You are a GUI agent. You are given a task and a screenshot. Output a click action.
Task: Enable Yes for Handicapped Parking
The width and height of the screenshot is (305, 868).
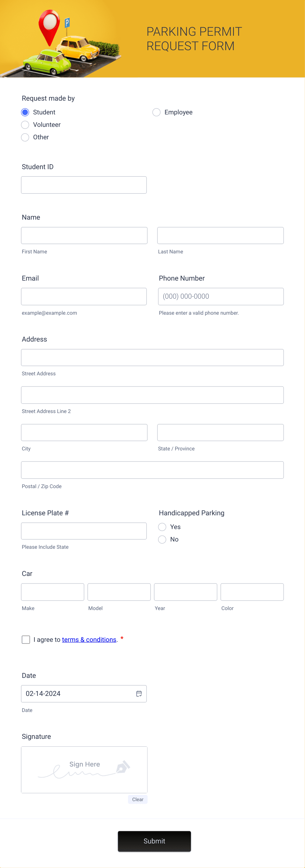[162, 527]
